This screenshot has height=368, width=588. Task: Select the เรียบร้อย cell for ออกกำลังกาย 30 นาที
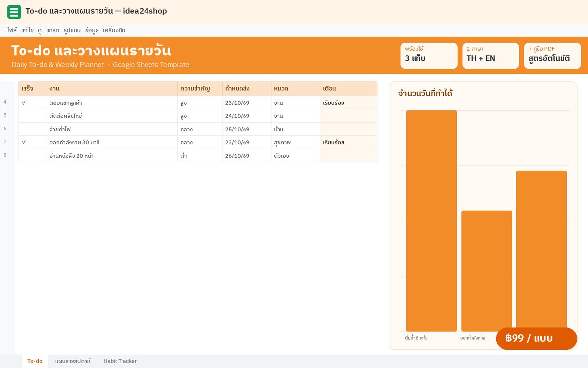[349, 142]
